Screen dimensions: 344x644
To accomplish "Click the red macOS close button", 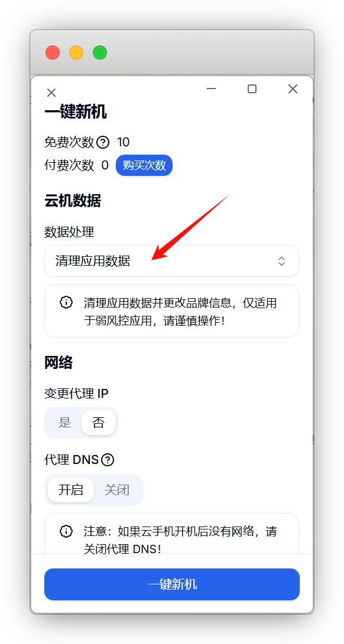I will [53, 53].
